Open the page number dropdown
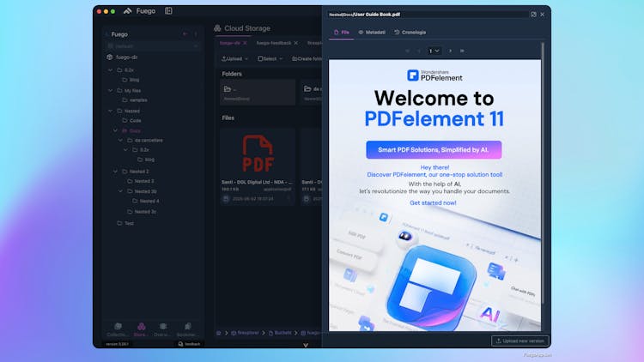Screen dimensions: 644x362 pos(434,51)
